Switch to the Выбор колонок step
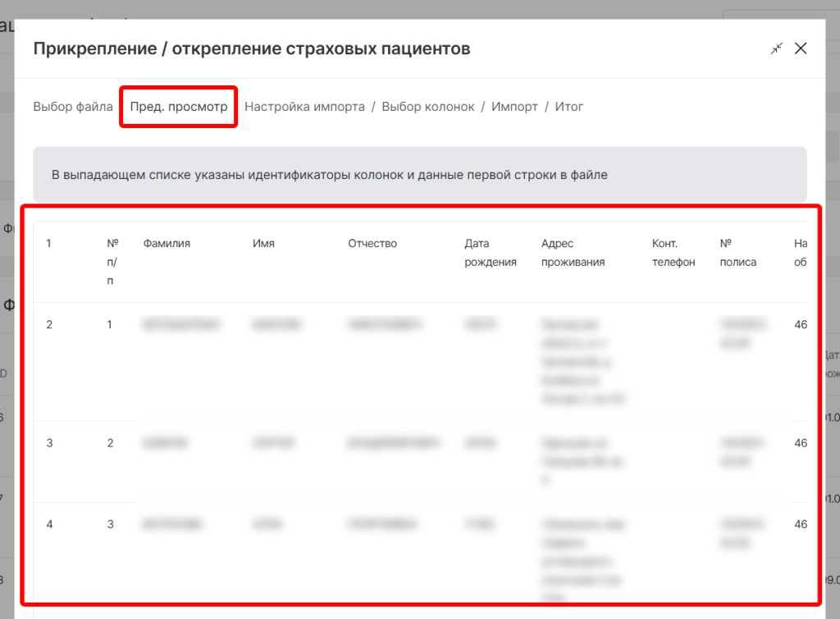Screen dimensions: 840x619 coord(427,107)
